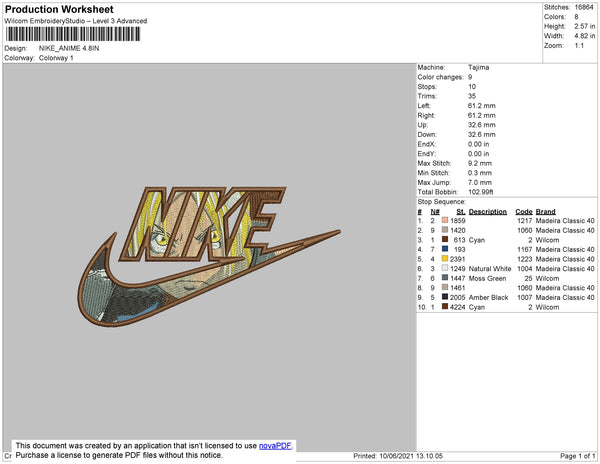Image resolution: width=600 pixels, height=464 pixels.
Task: Click the EndX value 0.00 in
Action: click(x=478, y=144)
